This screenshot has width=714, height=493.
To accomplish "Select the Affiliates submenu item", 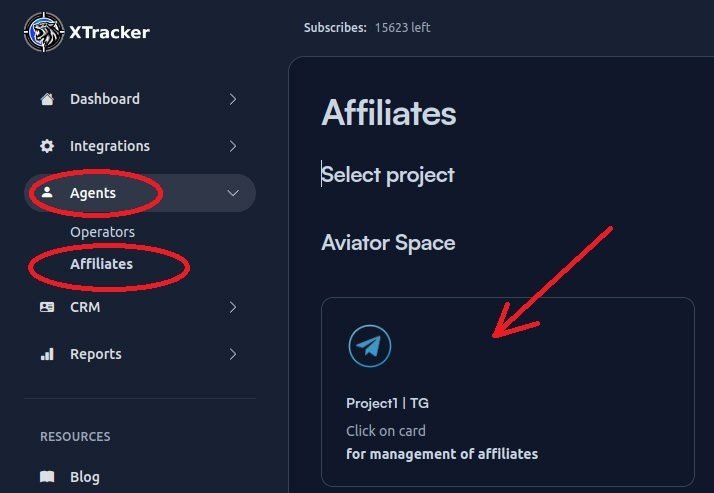I will tap(101, 264).
